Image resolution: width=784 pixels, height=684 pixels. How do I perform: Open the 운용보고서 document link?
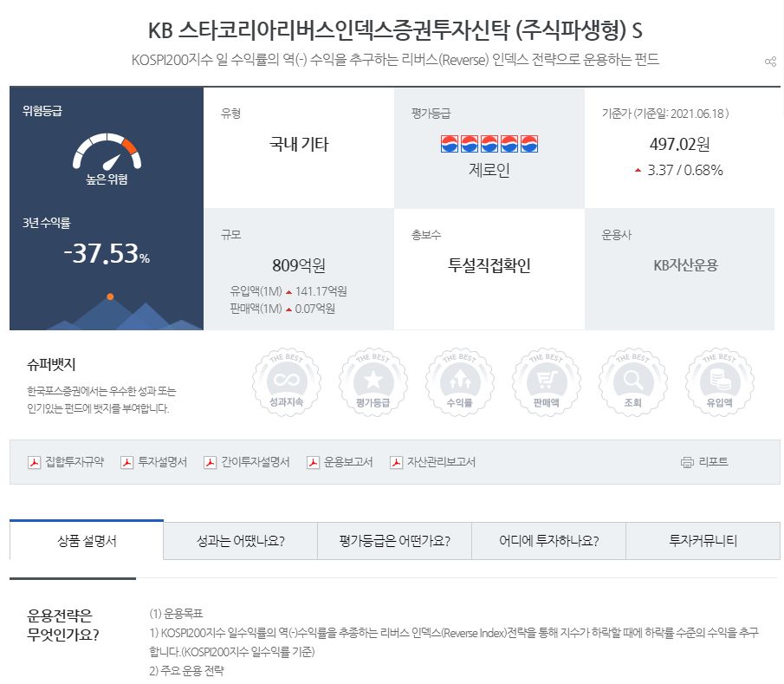[348, 462]
